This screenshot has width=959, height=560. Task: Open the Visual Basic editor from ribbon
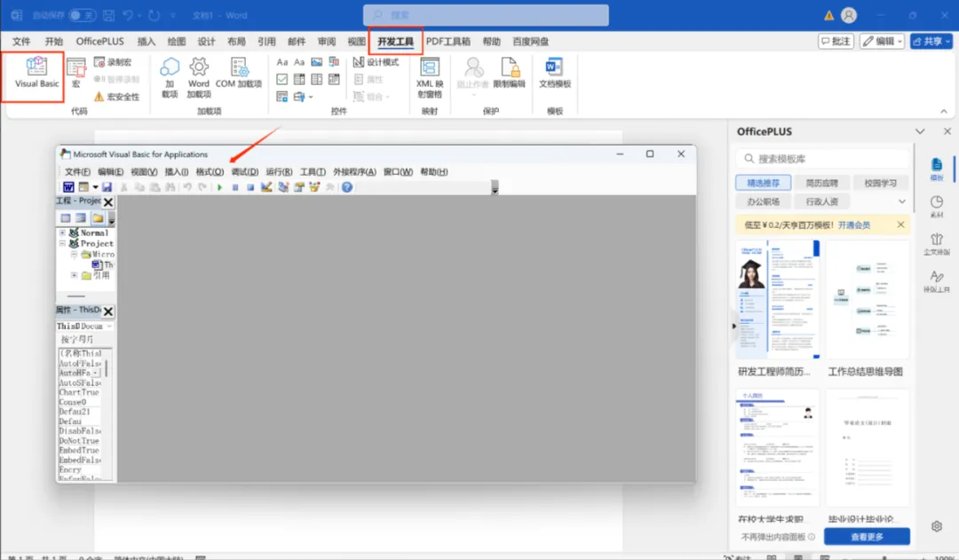pos(36,73)
